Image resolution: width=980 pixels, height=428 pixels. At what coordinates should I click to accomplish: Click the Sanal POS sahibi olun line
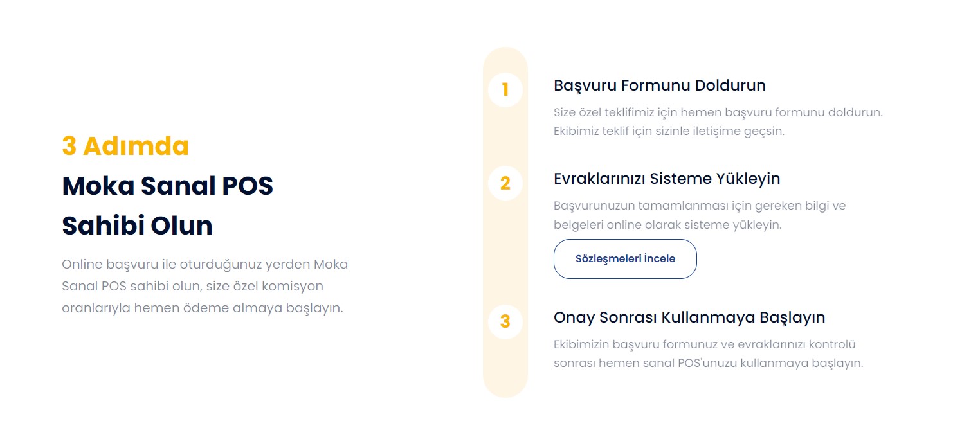point(192,286)
